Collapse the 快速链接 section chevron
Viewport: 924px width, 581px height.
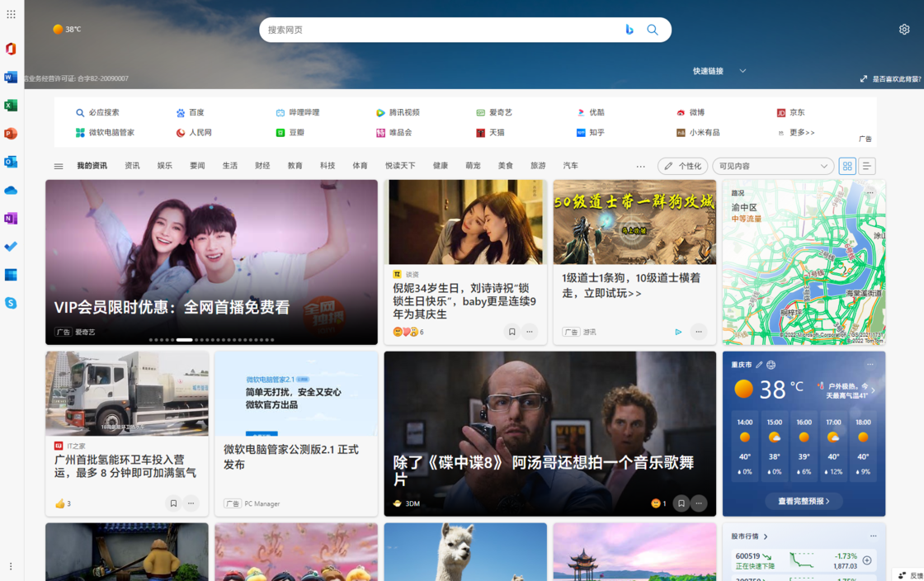click(x=742, y=71)
